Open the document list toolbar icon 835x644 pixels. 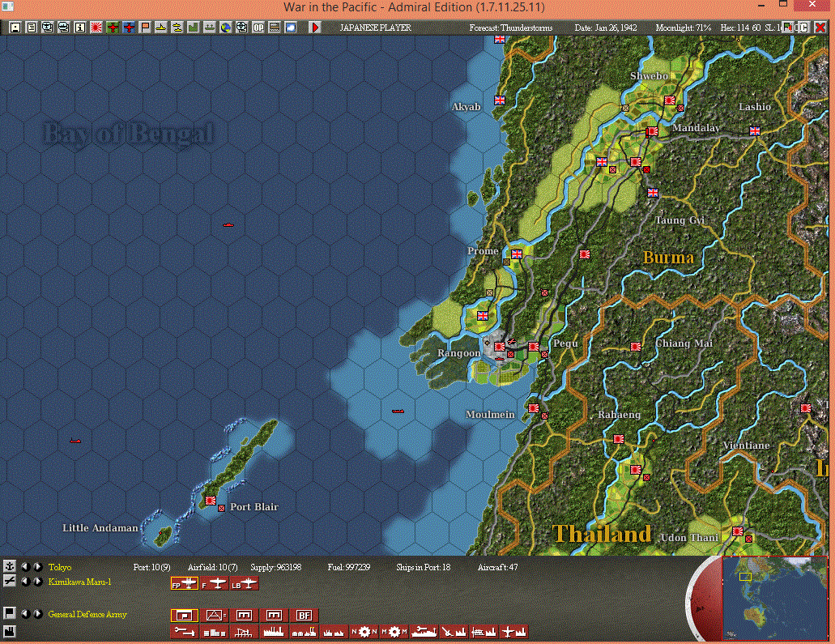32,28
